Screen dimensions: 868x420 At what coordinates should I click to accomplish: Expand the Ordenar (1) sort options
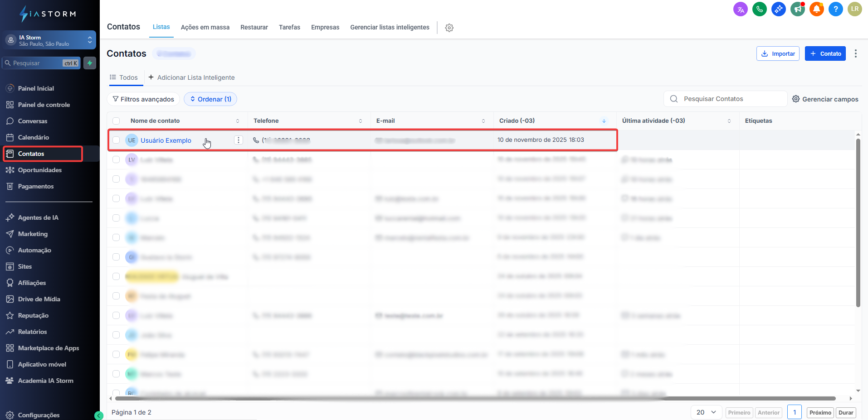tap(210, 99)
